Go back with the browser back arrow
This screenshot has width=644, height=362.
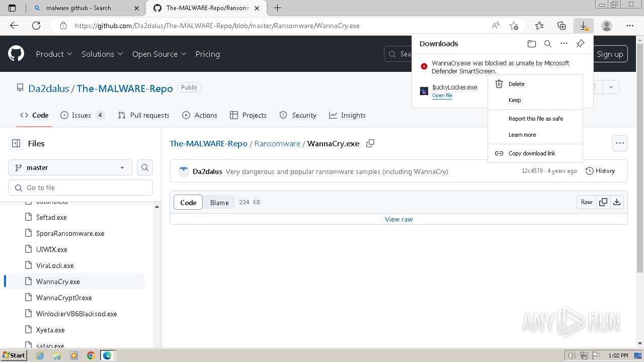(x=14, y=26)
